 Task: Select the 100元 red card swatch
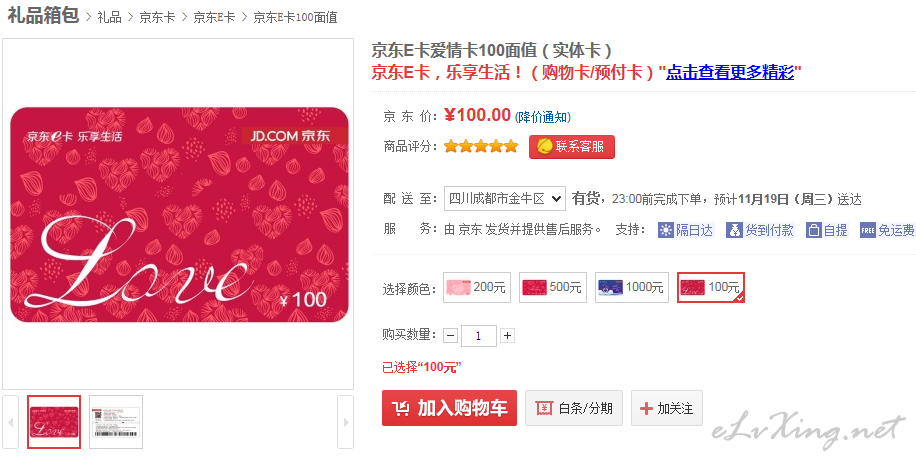coord(710,288)
